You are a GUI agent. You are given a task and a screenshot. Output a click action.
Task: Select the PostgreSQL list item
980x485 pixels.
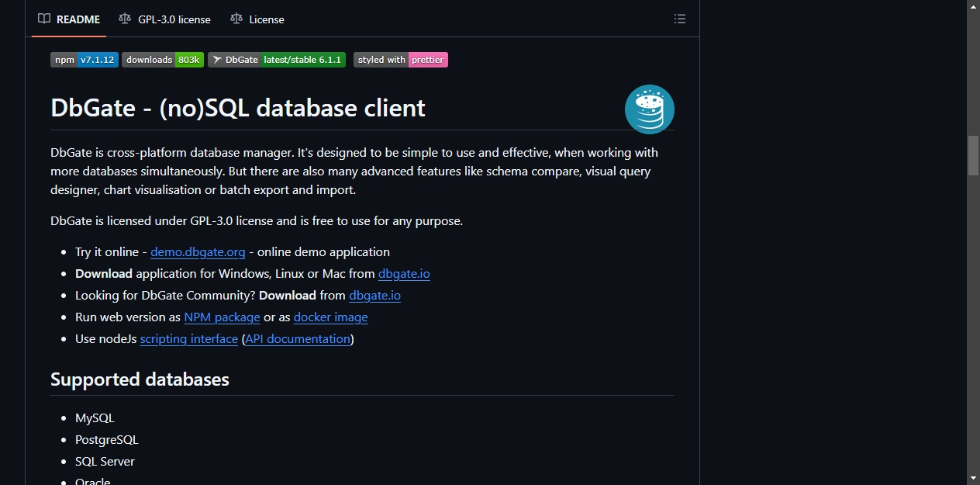[107, 440]
